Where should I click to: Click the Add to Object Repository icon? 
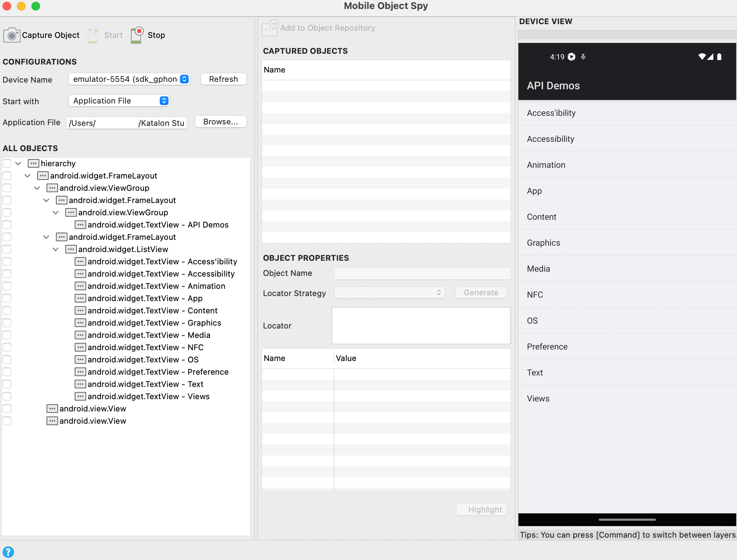[269, 28]
